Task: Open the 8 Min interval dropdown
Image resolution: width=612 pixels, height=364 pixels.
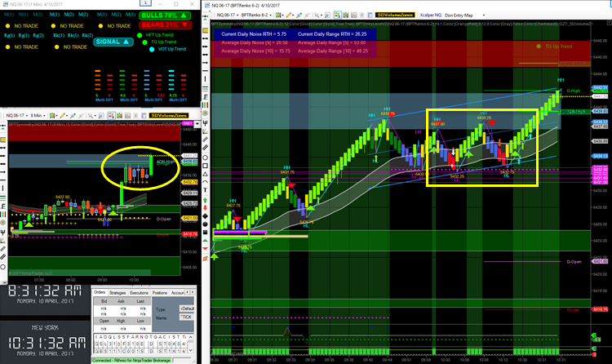Action: (x=38, y=116)
